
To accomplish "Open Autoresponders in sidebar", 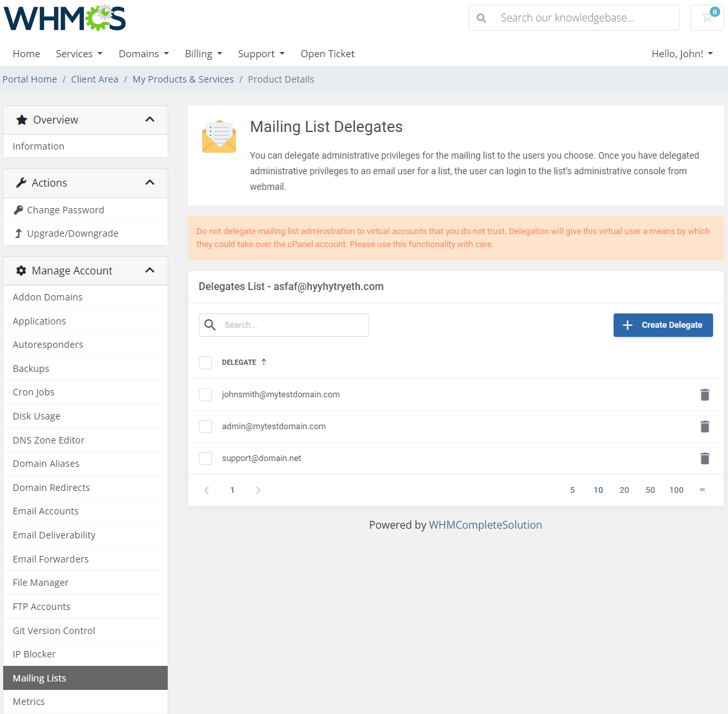I will pos(85,345).
